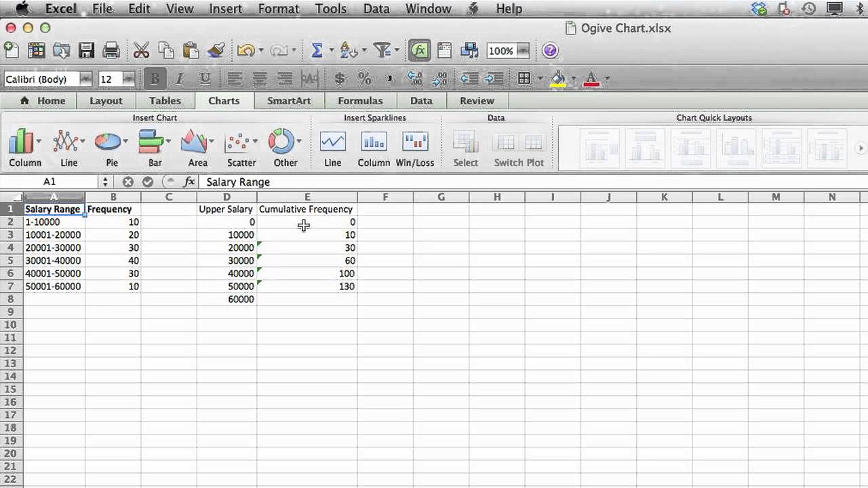Image resolution: width=868 pixels, height=488 pixels.
Task: Center text horizontally
Action: tap(260, 79)
